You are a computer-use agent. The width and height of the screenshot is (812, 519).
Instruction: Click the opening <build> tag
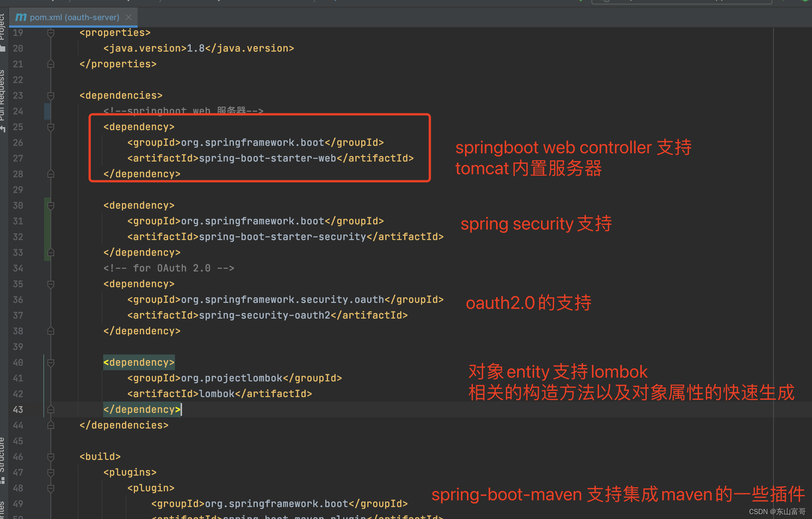100,457
